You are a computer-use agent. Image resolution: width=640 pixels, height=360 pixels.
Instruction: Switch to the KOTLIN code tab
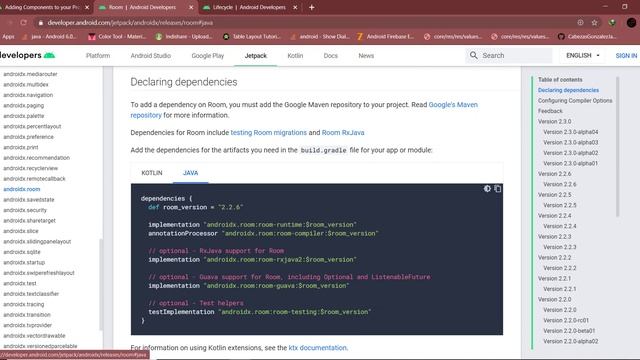point(152,173)
